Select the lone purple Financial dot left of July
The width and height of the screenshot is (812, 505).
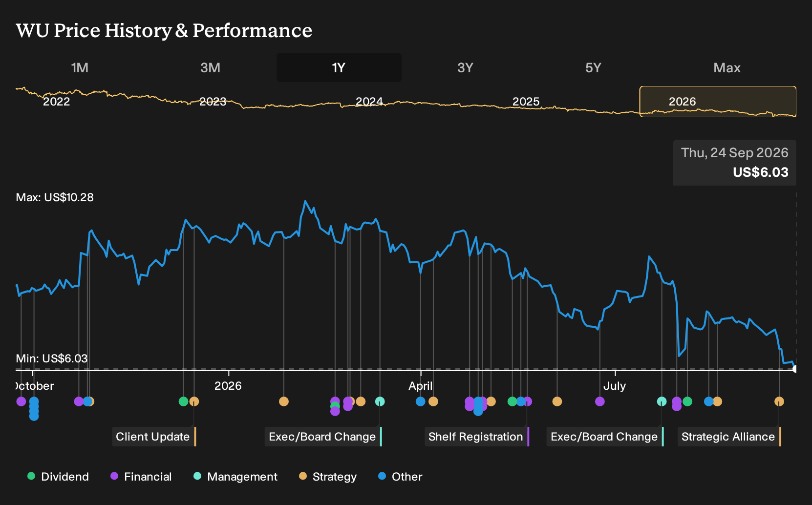click(x=600, y=401)
